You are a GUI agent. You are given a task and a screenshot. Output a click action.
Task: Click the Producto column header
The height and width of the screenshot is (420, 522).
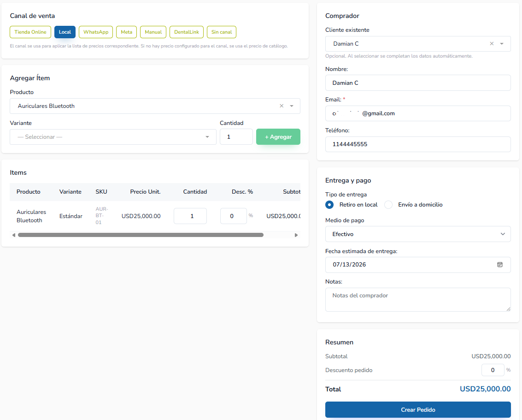(x=28, y=192)
